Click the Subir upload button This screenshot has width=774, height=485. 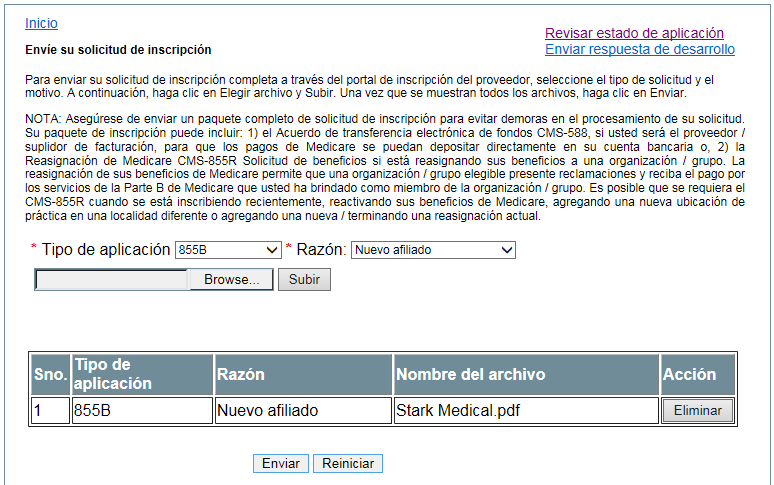tap(304, 280)
